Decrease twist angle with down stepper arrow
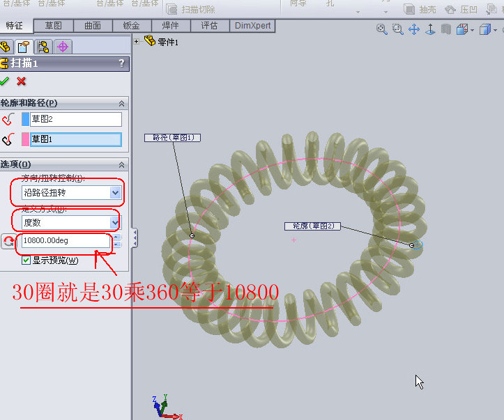Viewport: 504px width, 420px height. (x=116, y=244)
